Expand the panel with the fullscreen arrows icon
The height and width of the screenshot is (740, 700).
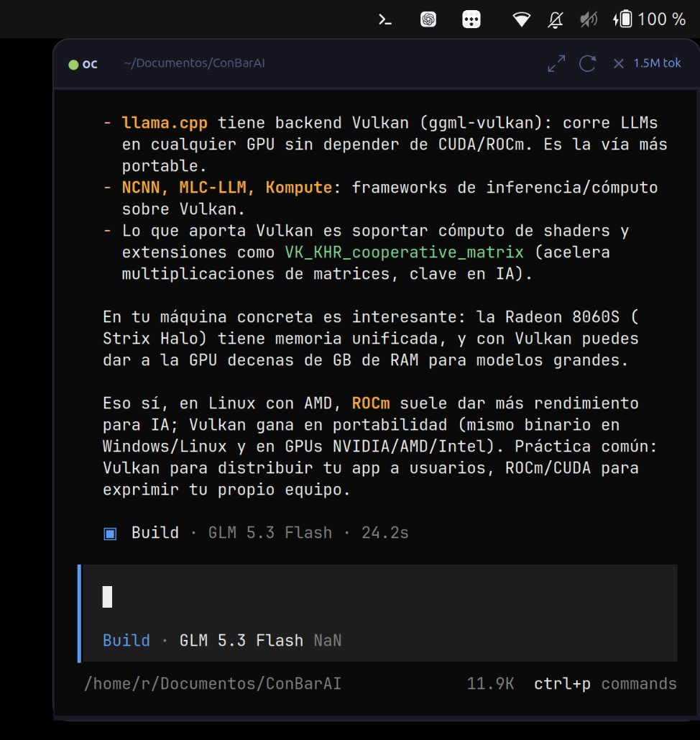click(556, 63)
